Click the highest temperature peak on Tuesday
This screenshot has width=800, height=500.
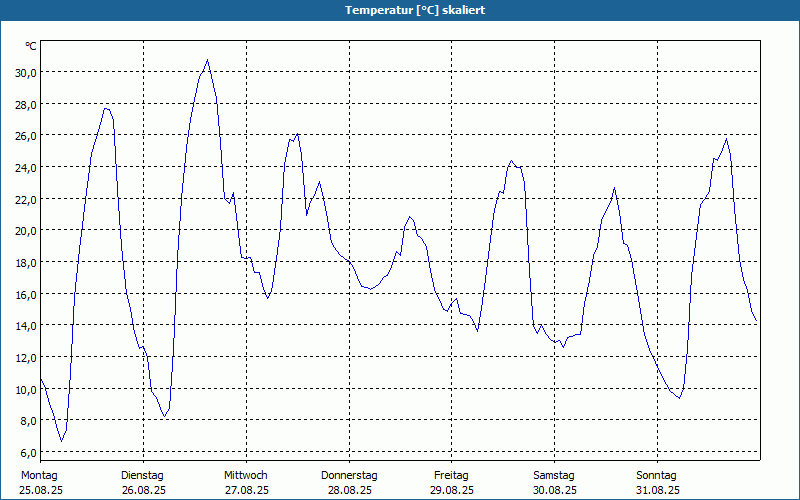(x=207, y=60)
